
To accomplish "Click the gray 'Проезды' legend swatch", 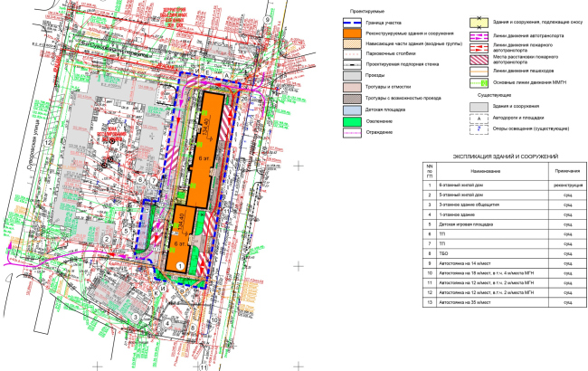I will [352, 75].
